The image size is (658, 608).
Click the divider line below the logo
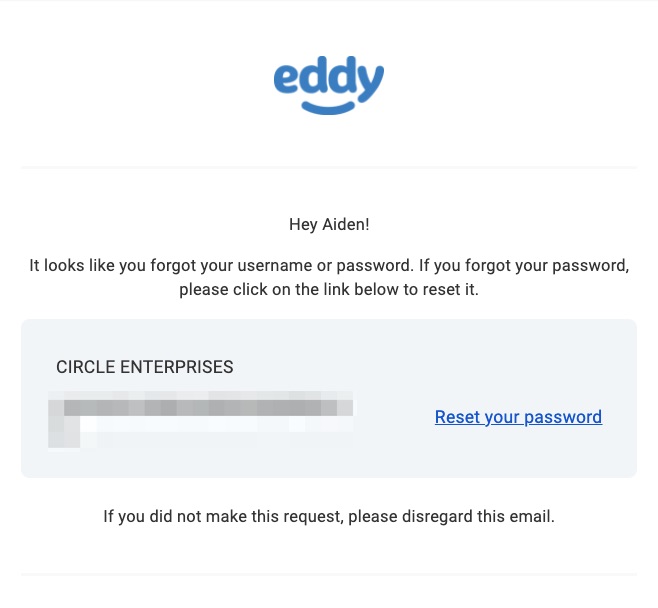pos(329,167)
